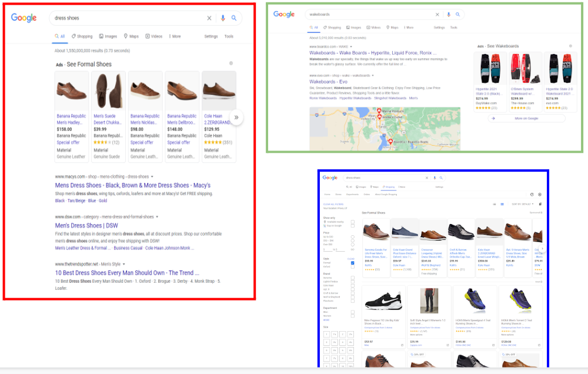Select the first price range radio button
The width and height of the screenshot is (588, 374).
pyautogui.click(x=352, y=237)
